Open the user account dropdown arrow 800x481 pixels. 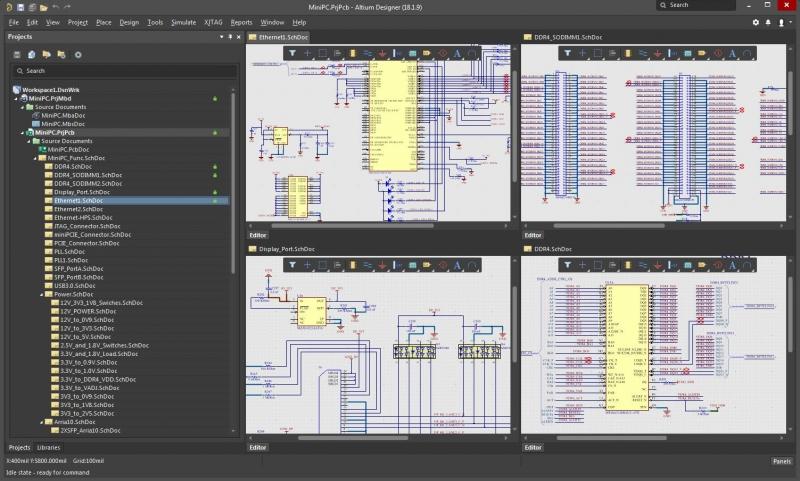coord(791,22)
